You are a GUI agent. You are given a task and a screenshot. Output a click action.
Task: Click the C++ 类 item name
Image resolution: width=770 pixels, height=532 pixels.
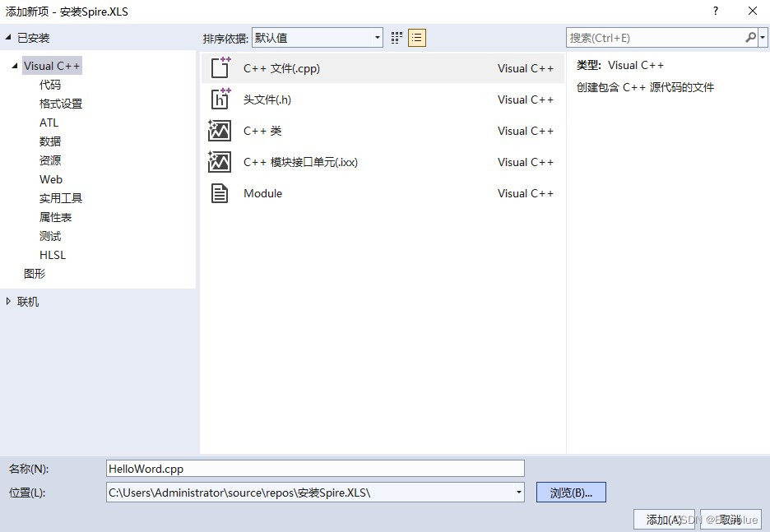tap(262, 131)
